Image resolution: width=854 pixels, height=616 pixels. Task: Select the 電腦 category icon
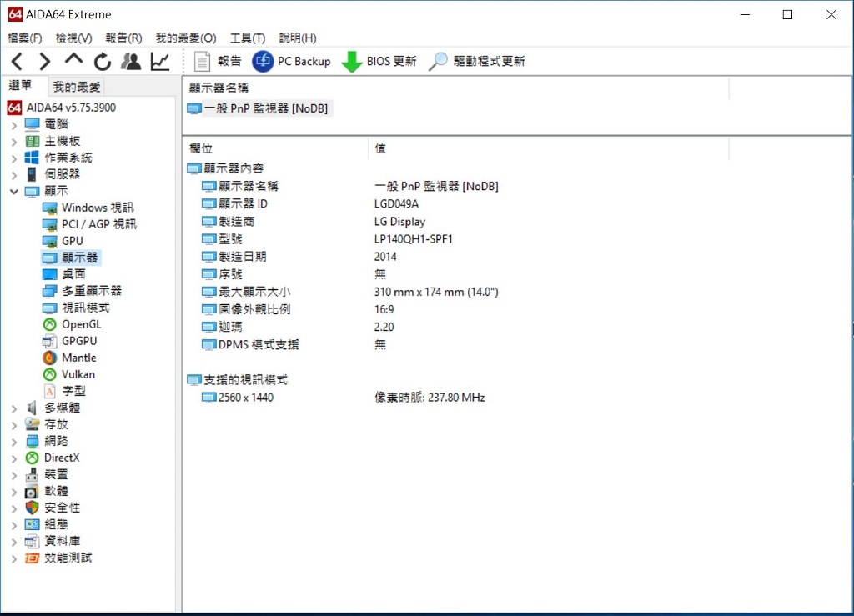point(33,124)
